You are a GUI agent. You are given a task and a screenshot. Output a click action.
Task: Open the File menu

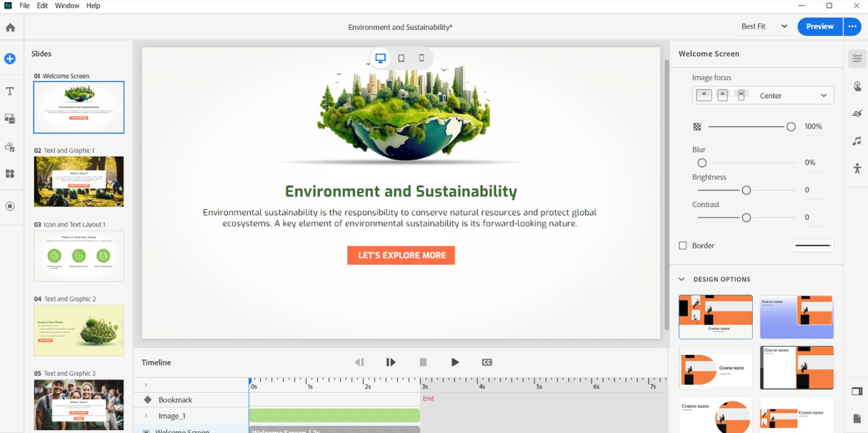[24, 6]
